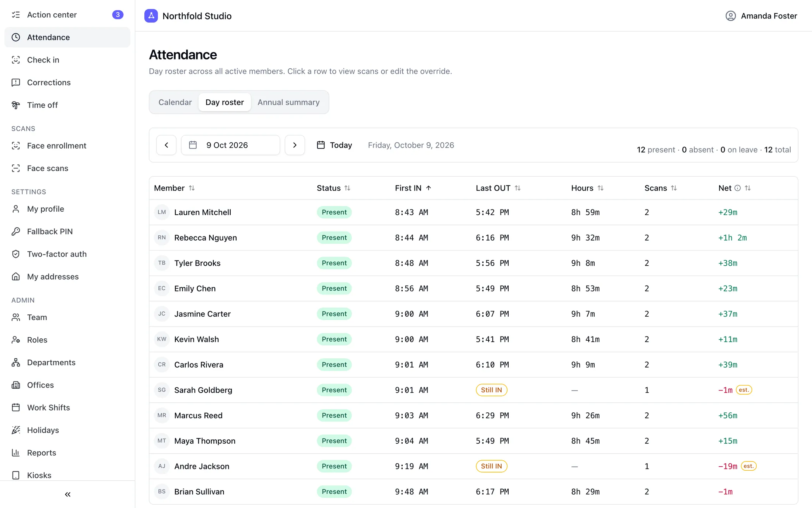Select the Day roster tab
Image resolution: width=812 pixels, height=508 pixels.
click(x=224, y=102)
